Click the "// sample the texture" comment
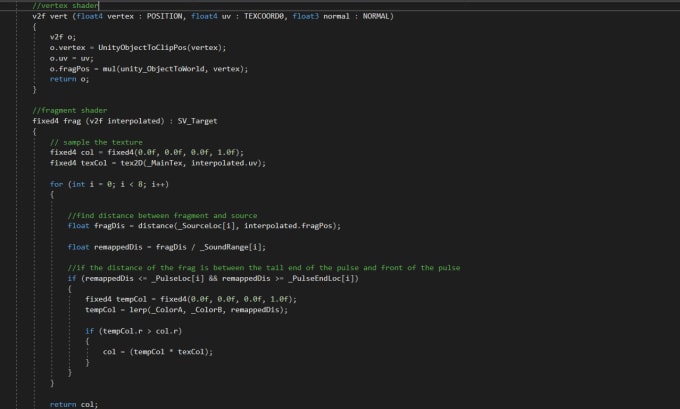680x409 pixels. coord(96,142)
